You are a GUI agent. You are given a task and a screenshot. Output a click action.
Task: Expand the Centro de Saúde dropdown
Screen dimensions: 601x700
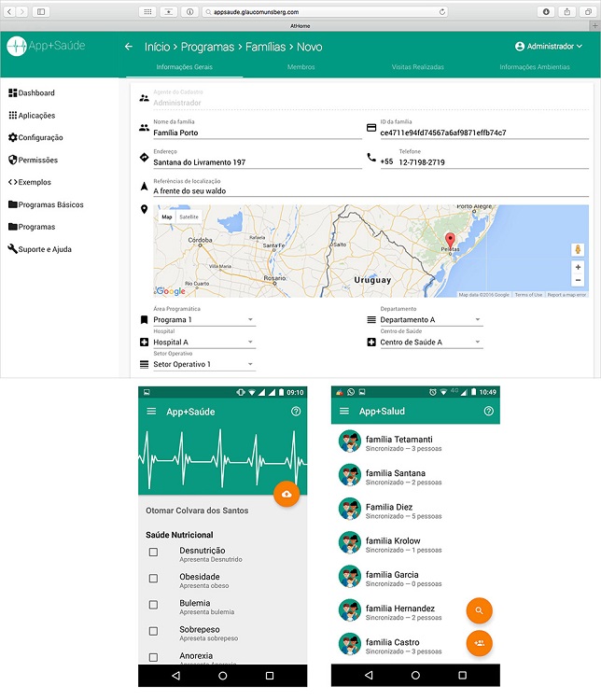[431, 342]
